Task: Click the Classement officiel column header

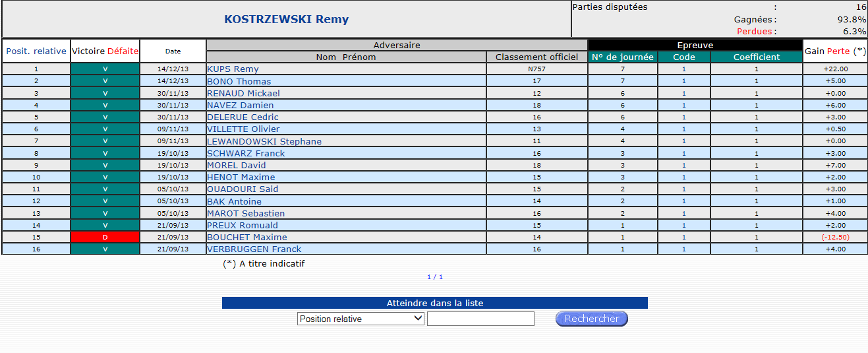Action: (536, 57)
